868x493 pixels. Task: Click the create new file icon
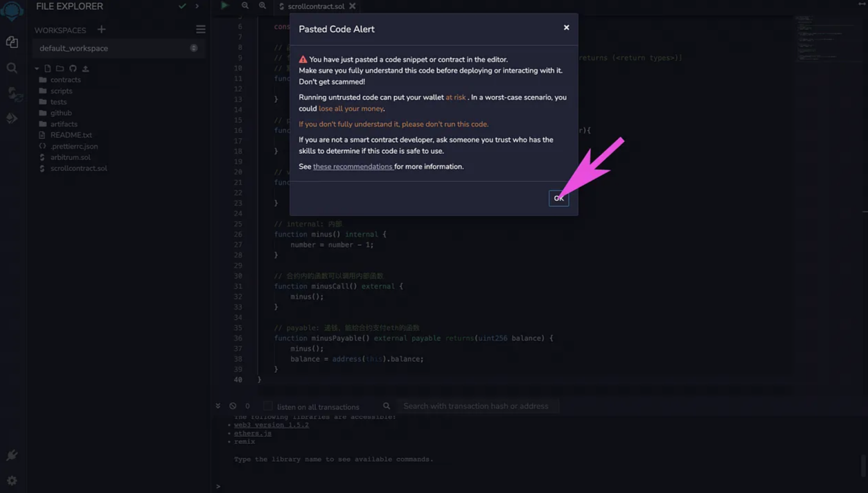coord(48,69)
